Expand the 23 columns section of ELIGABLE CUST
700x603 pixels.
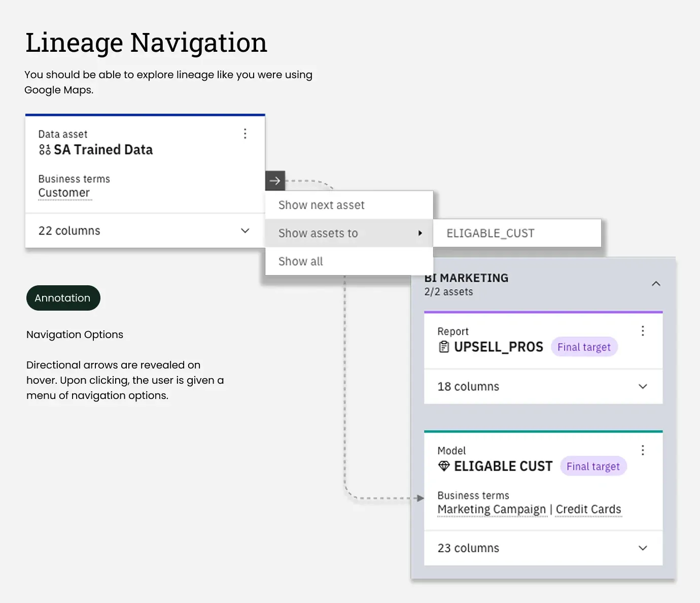(x=543, y=548)
